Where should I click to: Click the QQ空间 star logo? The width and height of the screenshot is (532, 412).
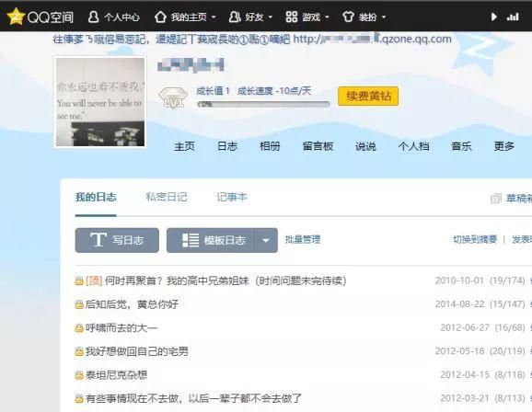(16, 17)
